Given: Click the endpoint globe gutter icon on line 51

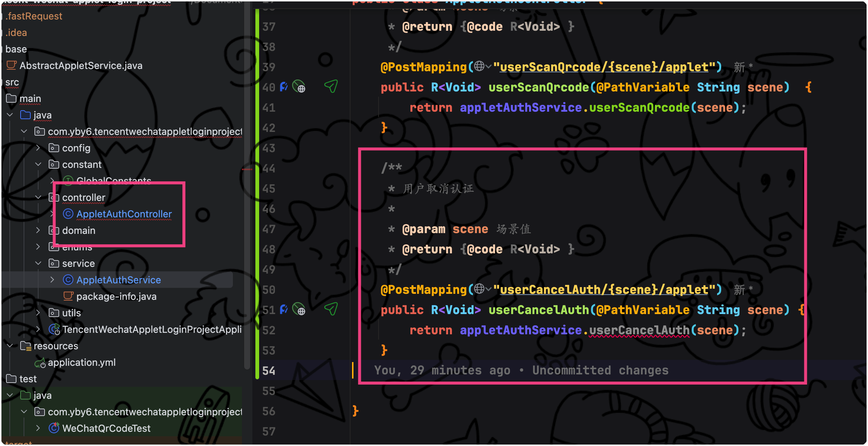Looking at the screenshot, I should click(299, 310).
